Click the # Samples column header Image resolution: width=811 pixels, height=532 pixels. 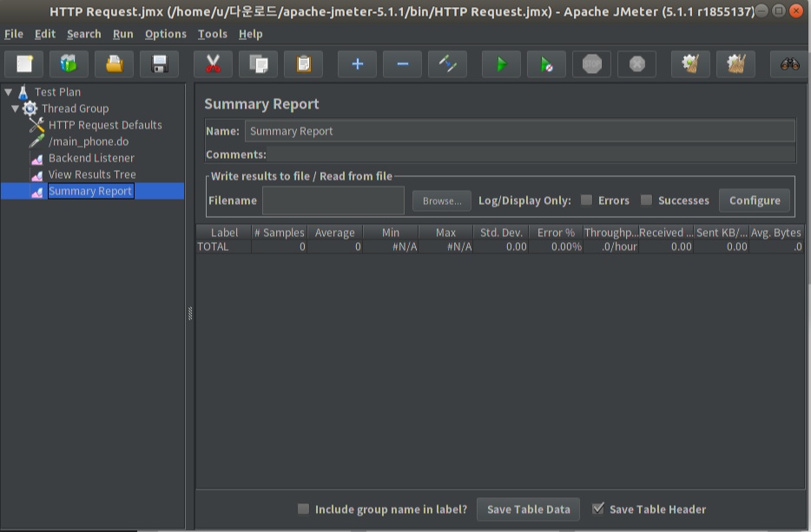point(280,233)
